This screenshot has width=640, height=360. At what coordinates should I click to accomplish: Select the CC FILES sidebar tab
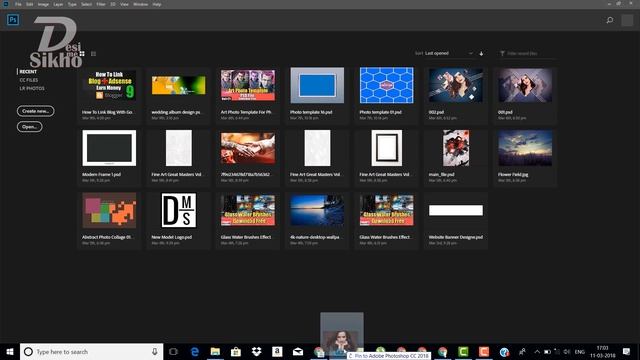[x=29, y=80]
